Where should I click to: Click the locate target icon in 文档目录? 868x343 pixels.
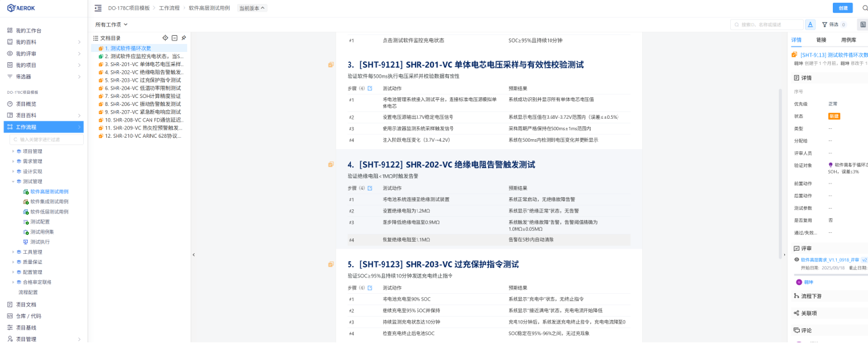[166, 38]
